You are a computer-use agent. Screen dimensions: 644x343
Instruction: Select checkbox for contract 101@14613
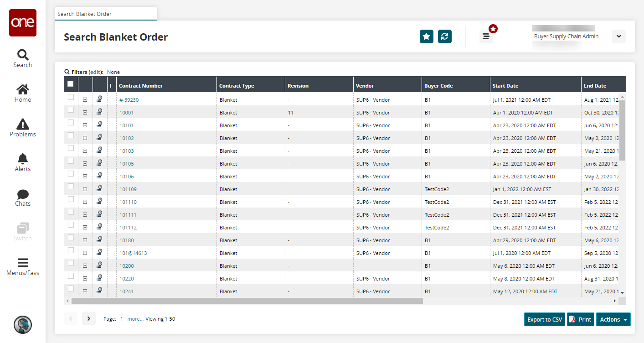click(71, 250)
